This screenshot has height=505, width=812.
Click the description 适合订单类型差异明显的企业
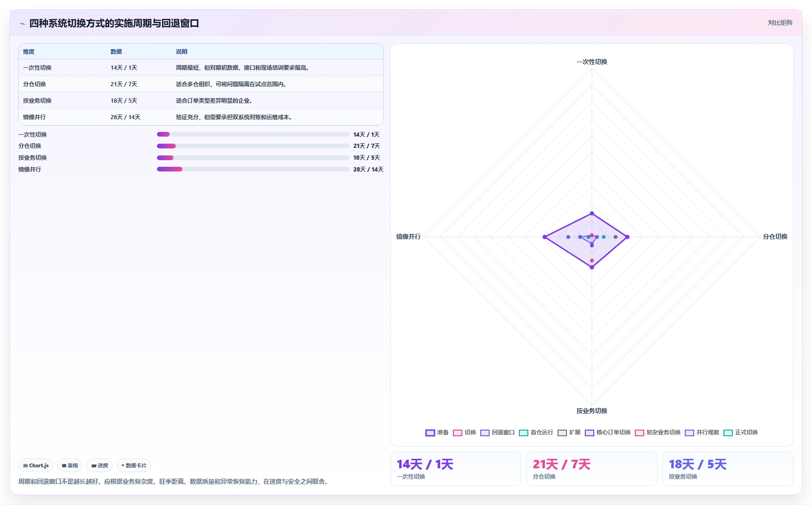tap(215, 101)
